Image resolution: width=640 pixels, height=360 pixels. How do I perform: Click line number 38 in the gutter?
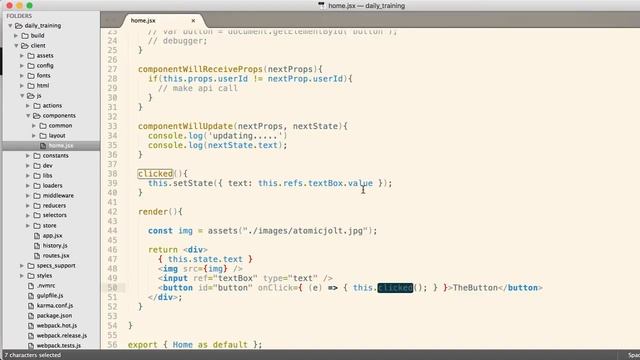coord(112,174)
